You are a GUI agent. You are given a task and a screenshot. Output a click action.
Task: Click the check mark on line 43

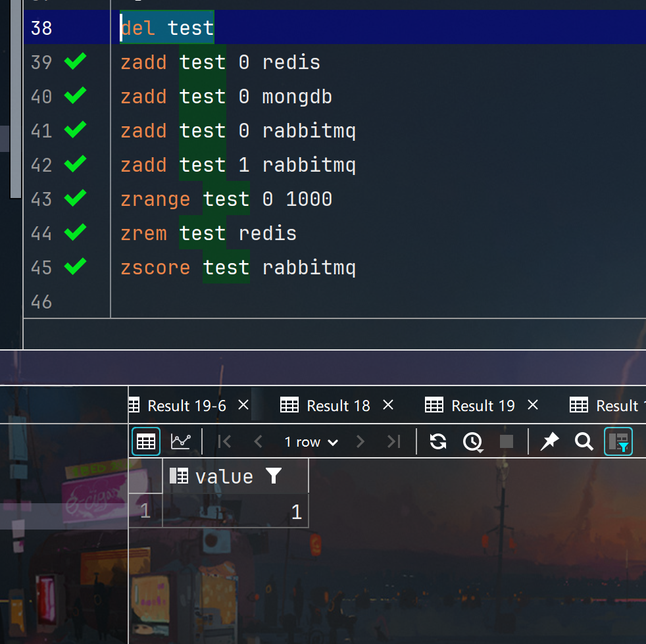pyautogui.click(x=76, y=198)
